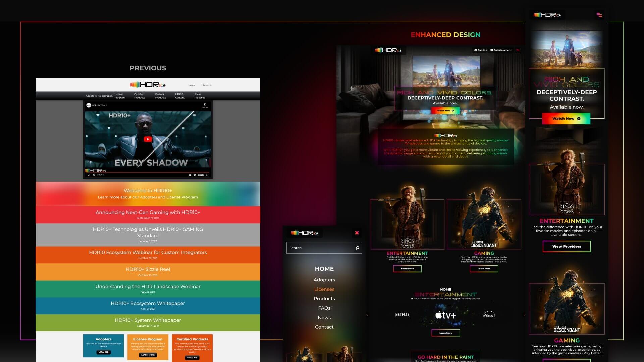Select the Gaming nav item with controller icon
The height and width of the screenshot is (362, 644).
pyautogui.click(x=480, y=50)
